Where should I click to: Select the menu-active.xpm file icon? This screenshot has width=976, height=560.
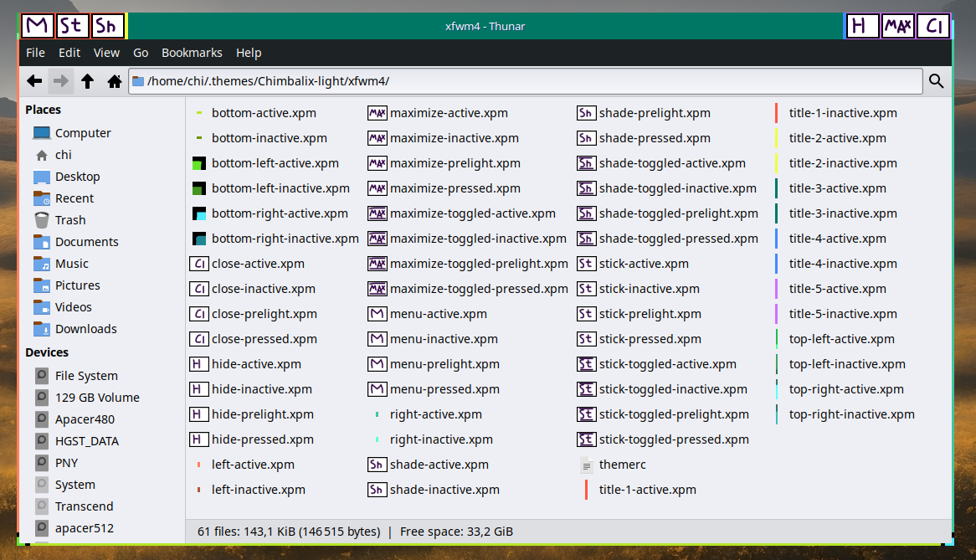(x=378, y=314)
